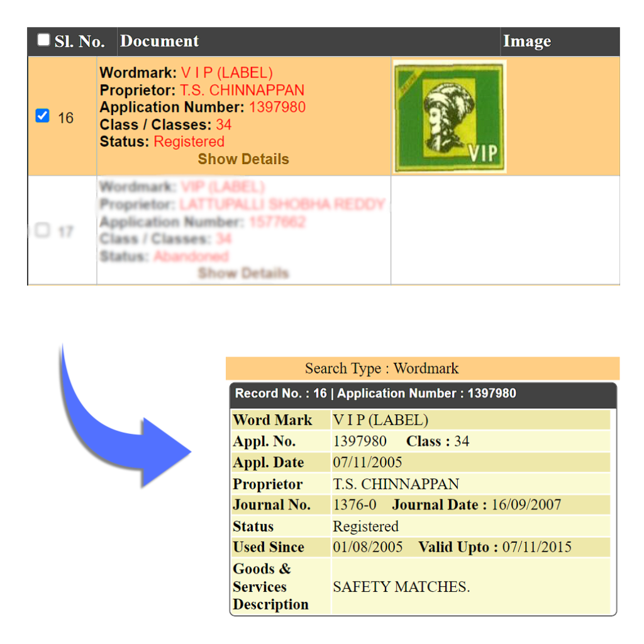This screenshot has height=644, width=644.
Task: Toggle the select-all checkbox beside Sl. No.
Action: pos(43,40)
